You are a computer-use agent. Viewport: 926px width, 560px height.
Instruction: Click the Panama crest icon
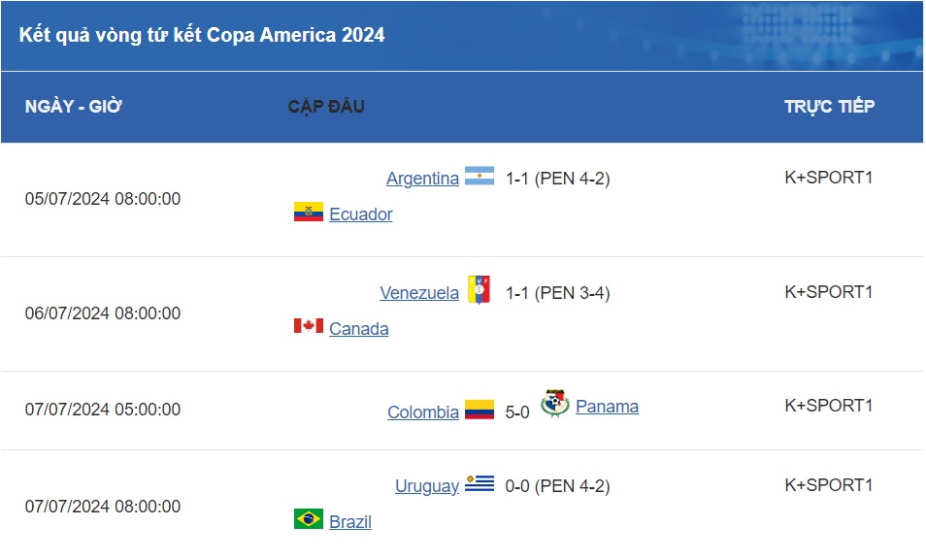[554, 404]
